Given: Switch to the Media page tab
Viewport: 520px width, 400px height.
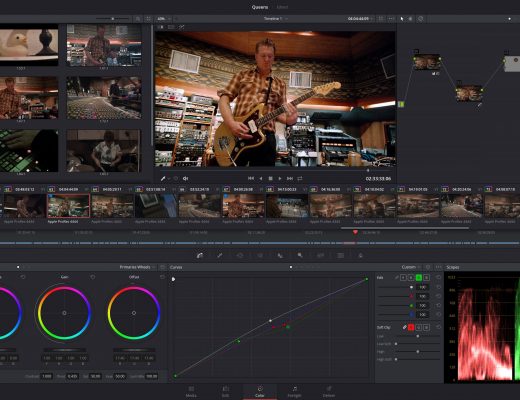Looking at the screenshot, I should click(x=191, y=392).
